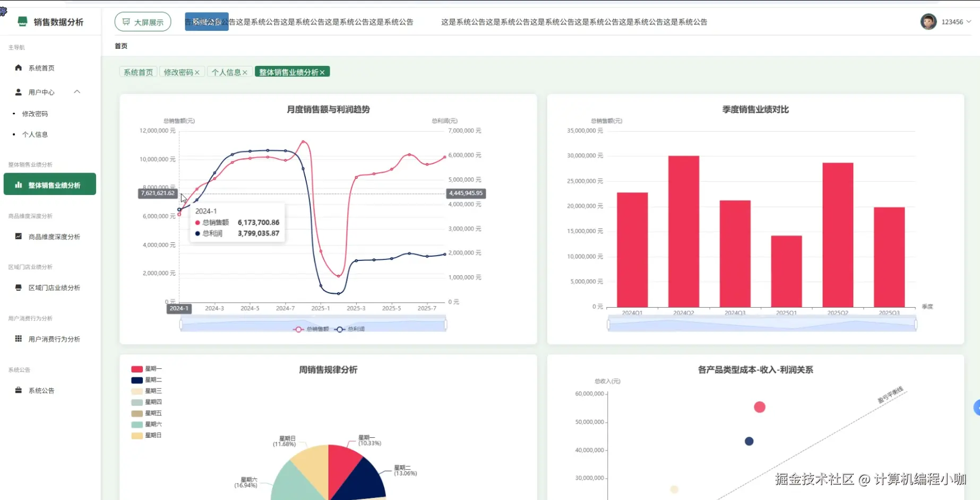Click the monthly chart zoom slider left handle

(x=181, y=324)
